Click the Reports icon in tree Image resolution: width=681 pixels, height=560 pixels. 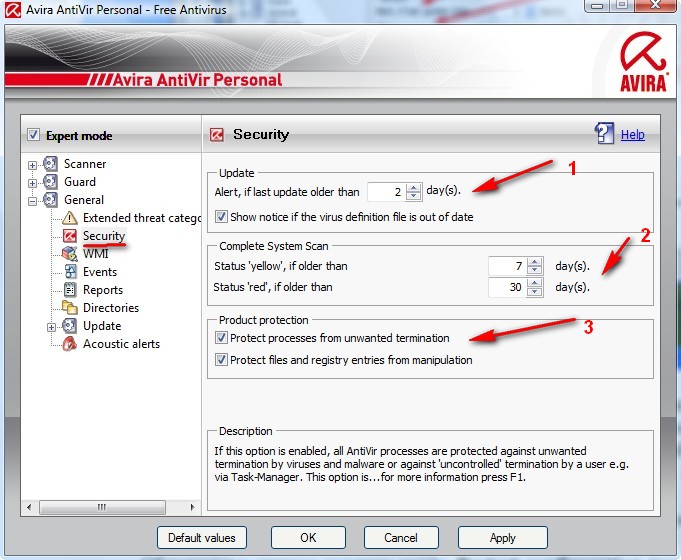70,290
